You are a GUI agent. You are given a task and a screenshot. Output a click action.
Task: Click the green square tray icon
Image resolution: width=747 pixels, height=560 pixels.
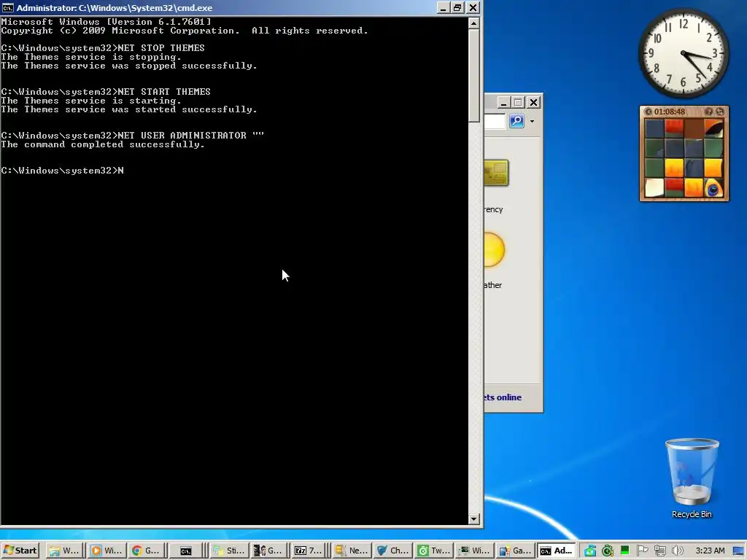[624, 550]
